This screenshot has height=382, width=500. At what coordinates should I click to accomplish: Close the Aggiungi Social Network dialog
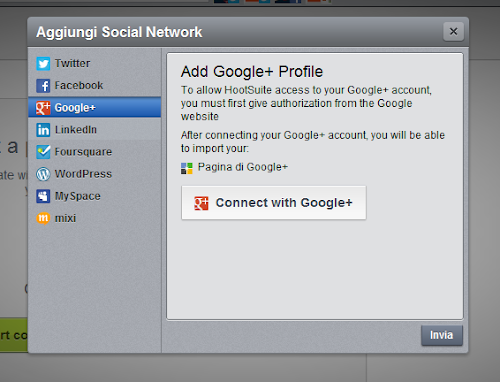(453, 32)
